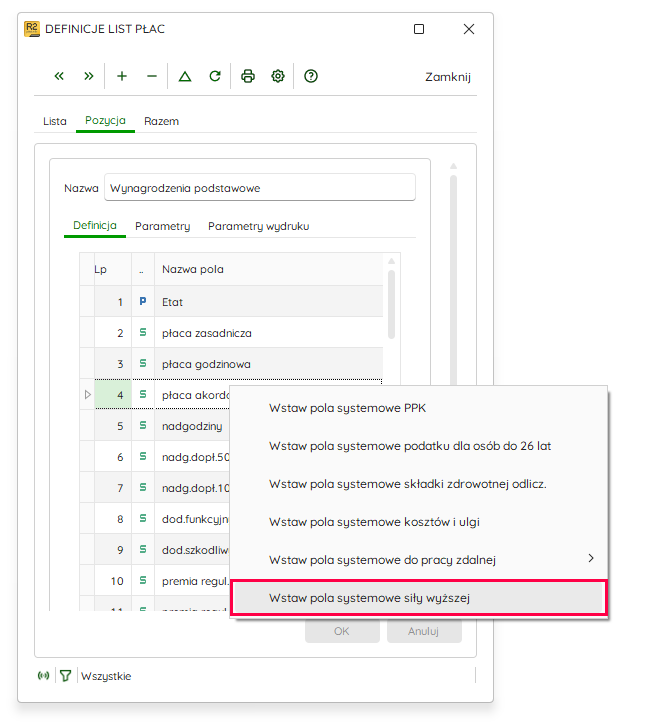The width and height of the screenshot is (649, 722).
Task: Select row number 4 cell
Action: pyautogui.click(x=113, y=395)
